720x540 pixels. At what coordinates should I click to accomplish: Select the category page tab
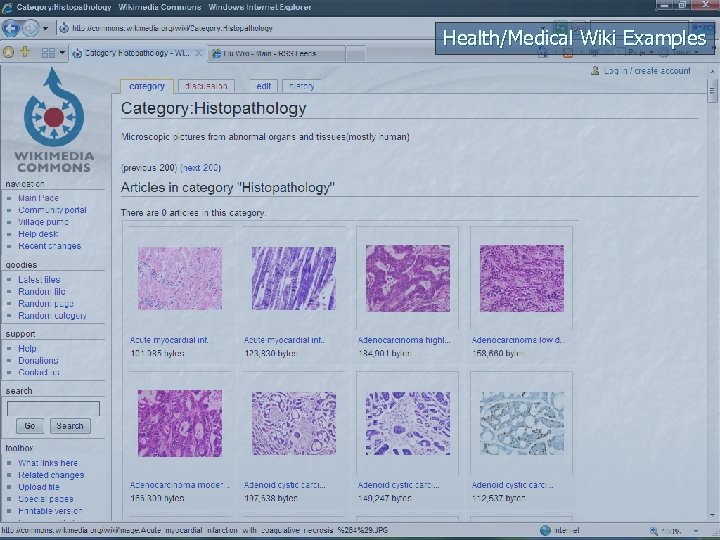pos(147,86)
